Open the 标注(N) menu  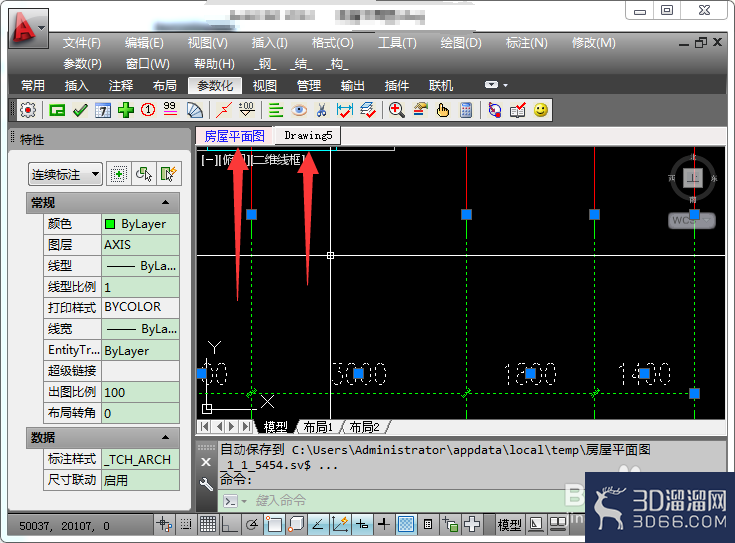pos(526,43)
